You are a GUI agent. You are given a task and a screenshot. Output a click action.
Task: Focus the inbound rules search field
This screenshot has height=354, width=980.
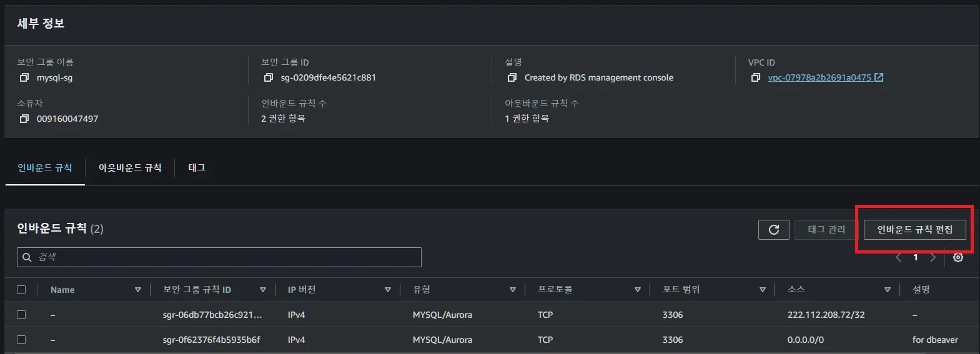(x=225, y=257)
